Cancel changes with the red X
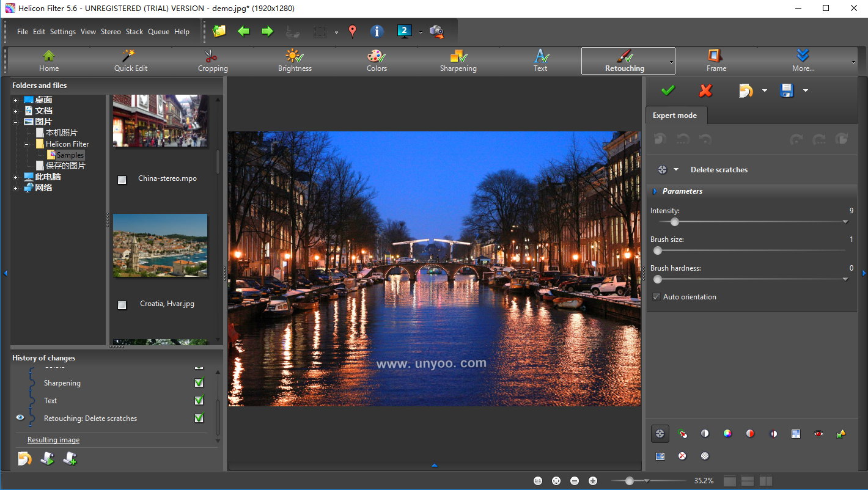Screen dimensions: 868x490 (x=705, y=90)
